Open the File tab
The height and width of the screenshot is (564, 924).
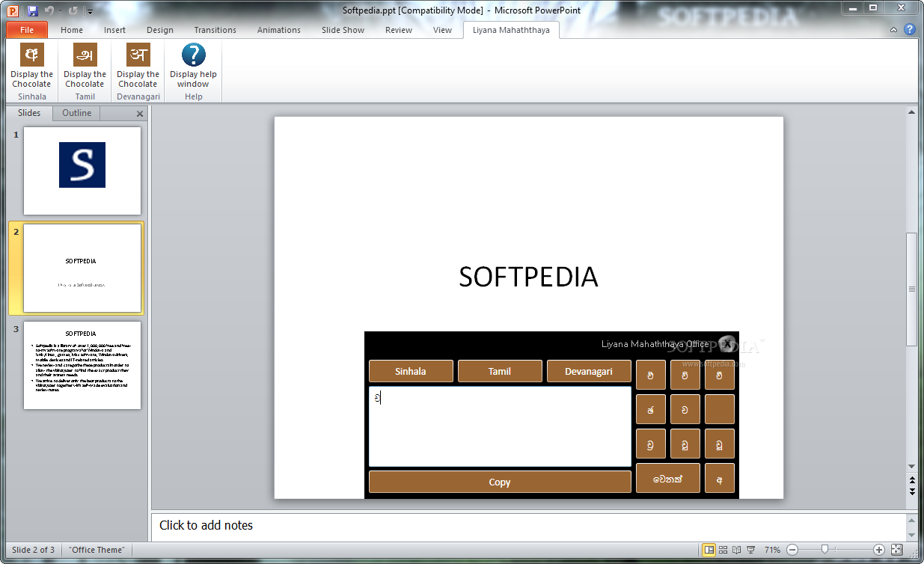[27, 30]
